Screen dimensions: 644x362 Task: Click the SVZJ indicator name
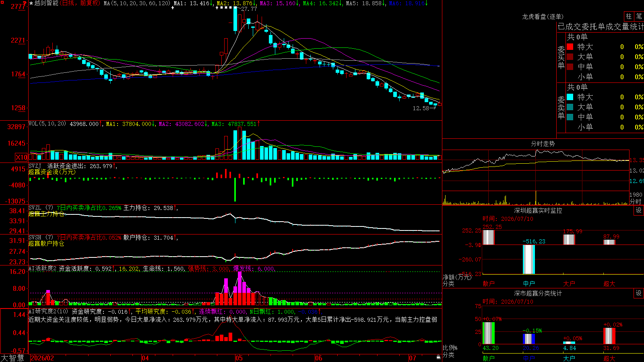coord(35,166)
